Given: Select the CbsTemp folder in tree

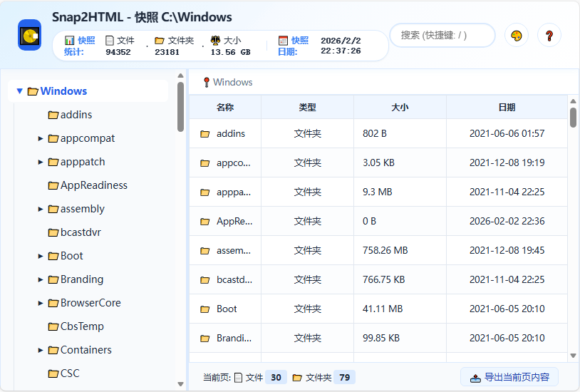Looking at the screenshot, I should coord(82,326).
